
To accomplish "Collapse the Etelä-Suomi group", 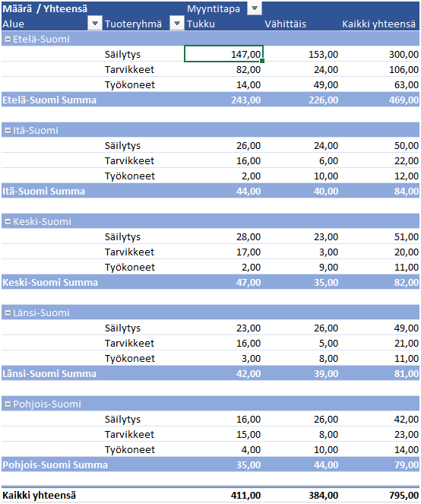I will click(x=8, y=40).
